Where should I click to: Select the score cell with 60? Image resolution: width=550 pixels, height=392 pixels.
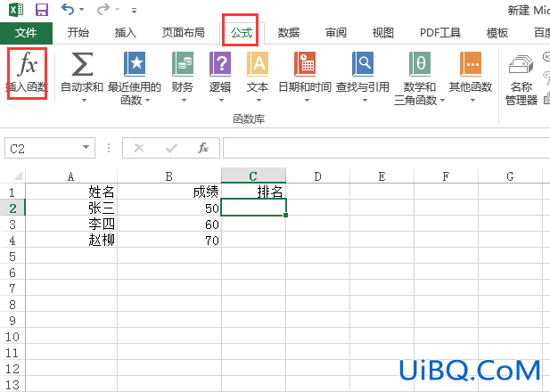tap(169, 224)
